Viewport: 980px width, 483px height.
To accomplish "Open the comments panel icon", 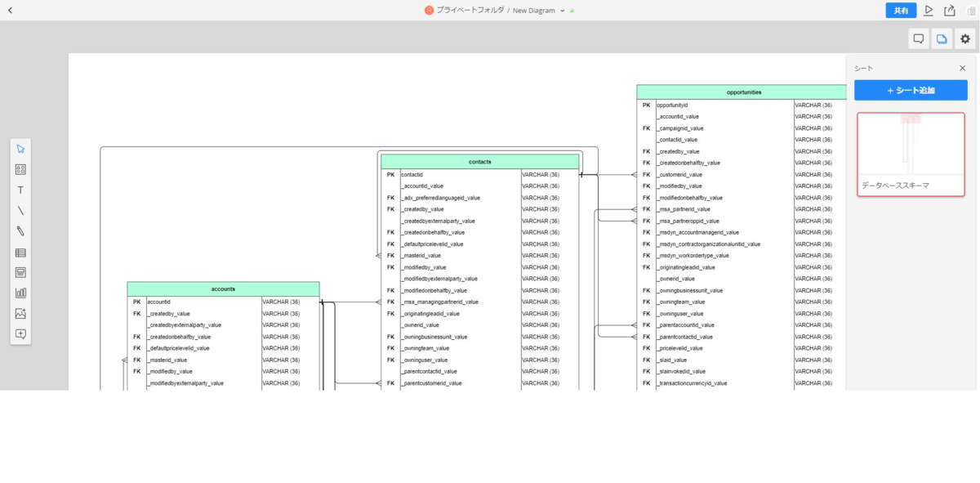I will (919, 38).
